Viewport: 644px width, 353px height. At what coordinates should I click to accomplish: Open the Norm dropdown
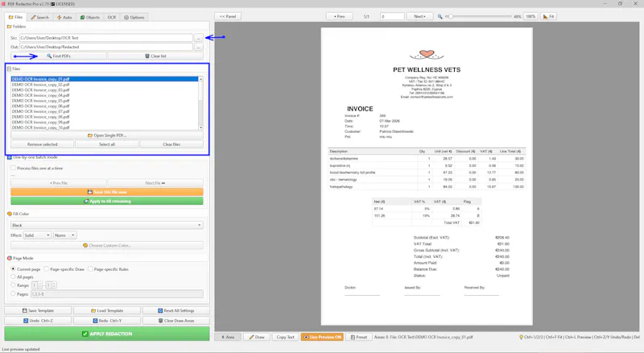click(x=65, y=235)
